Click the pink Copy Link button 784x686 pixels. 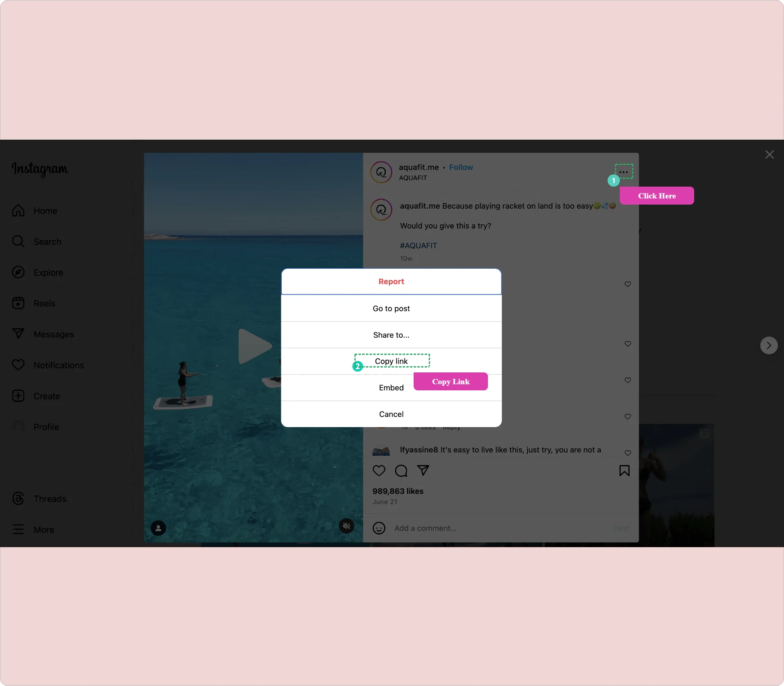451,381
